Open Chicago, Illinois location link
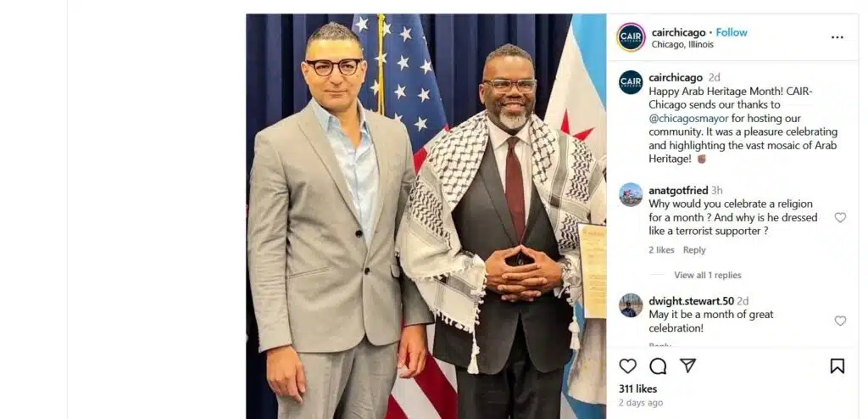868x419 pixels. point(682,44)
